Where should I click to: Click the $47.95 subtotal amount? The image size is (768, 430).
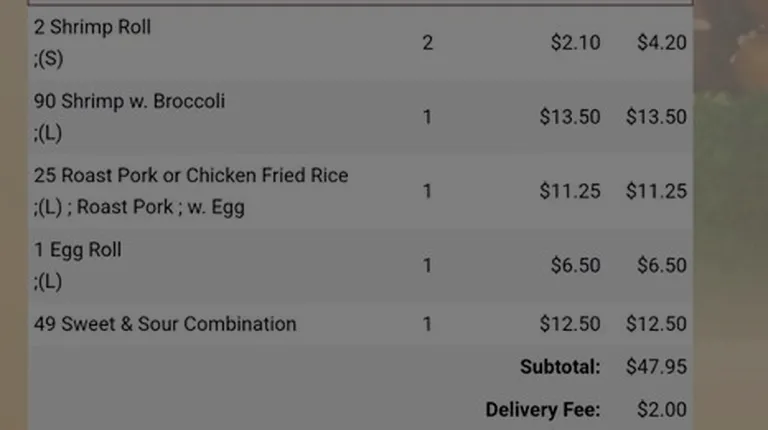[x=656, y=367]
